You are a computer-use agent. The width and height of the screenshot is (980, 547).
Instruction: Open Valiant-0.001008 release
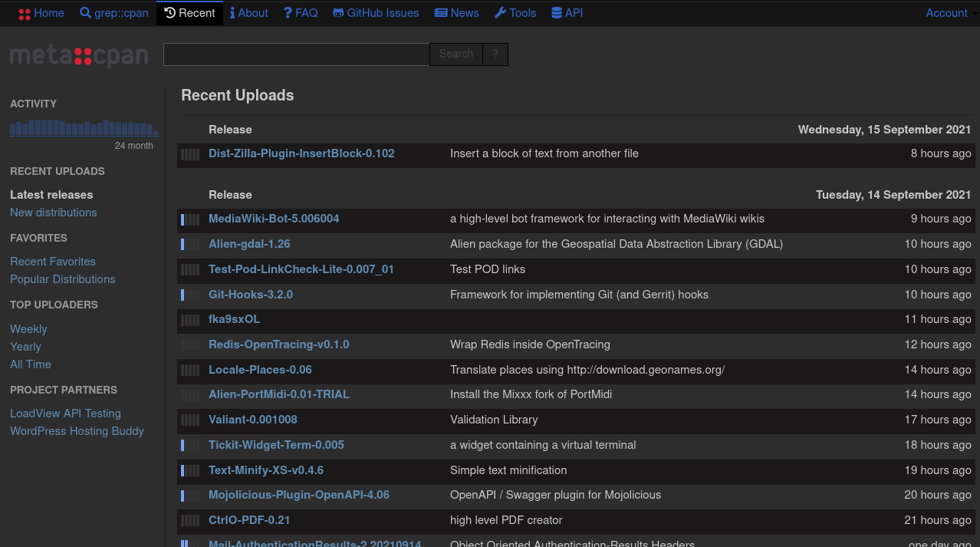pyautogui.click(x=253, y=420)
